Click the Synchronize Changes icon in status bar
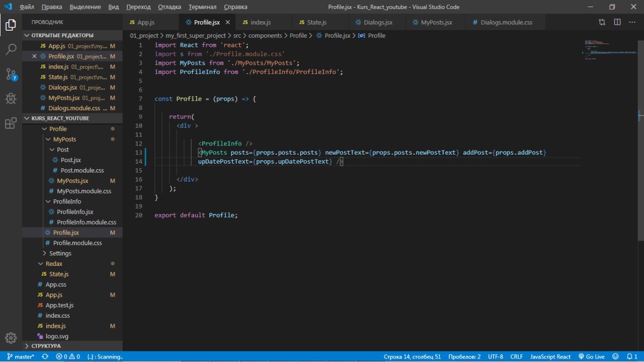The image size is (644, 362). coord(45,356)
